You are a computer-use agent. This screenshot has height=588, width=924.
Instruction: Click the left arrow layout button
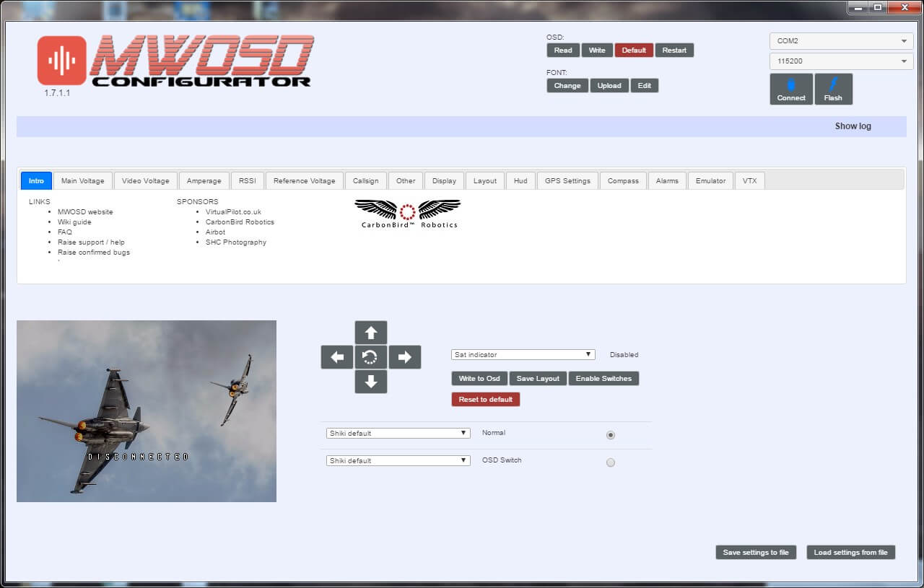337,357
